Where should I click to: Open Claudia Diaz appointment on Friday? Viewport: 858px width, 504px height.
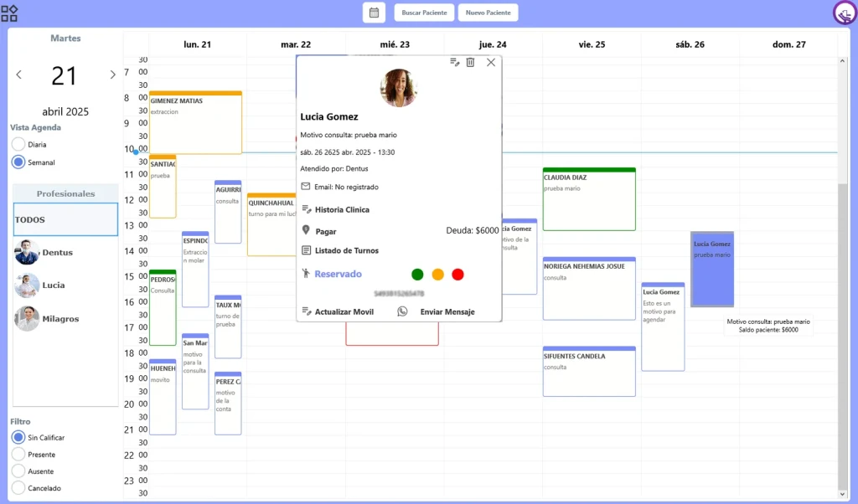coord(588,199)
